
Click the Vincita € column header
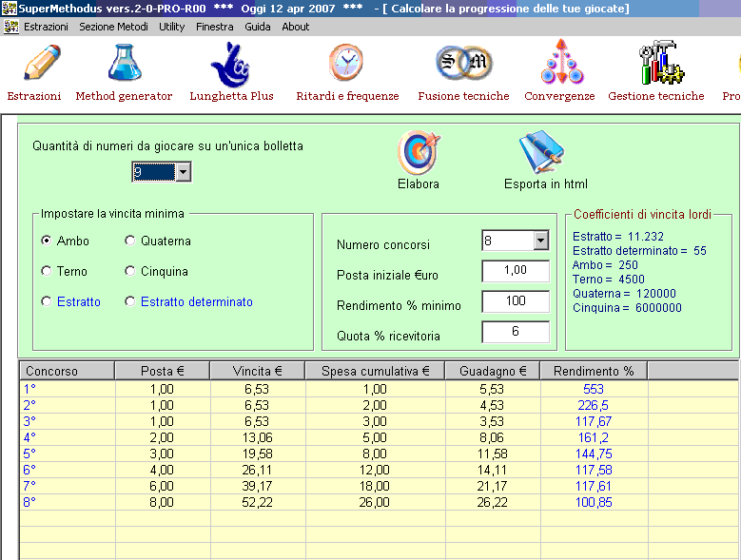258,371
